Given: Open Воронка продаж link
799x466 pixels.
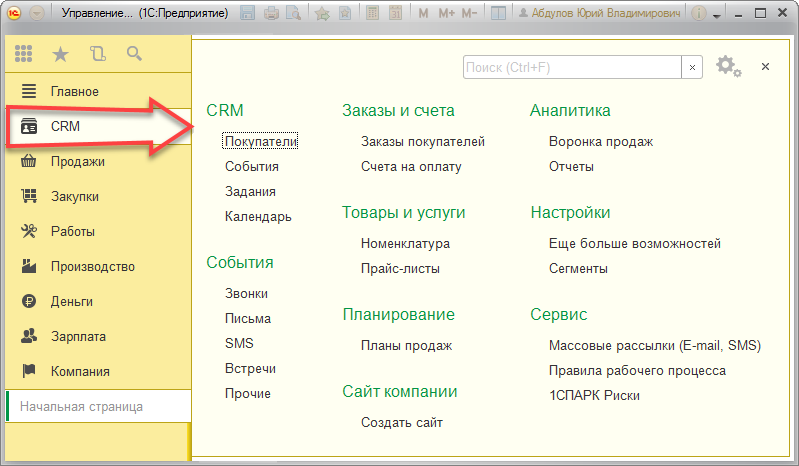Looking at the screenshot, I should click(x=601, y=142).
